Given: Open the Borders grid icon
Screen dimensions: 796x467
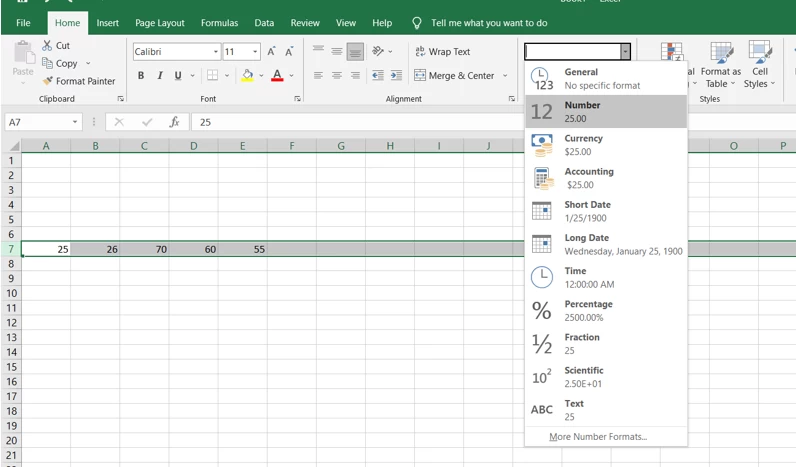Looking at the screenshot, I should tap(212, 75).
